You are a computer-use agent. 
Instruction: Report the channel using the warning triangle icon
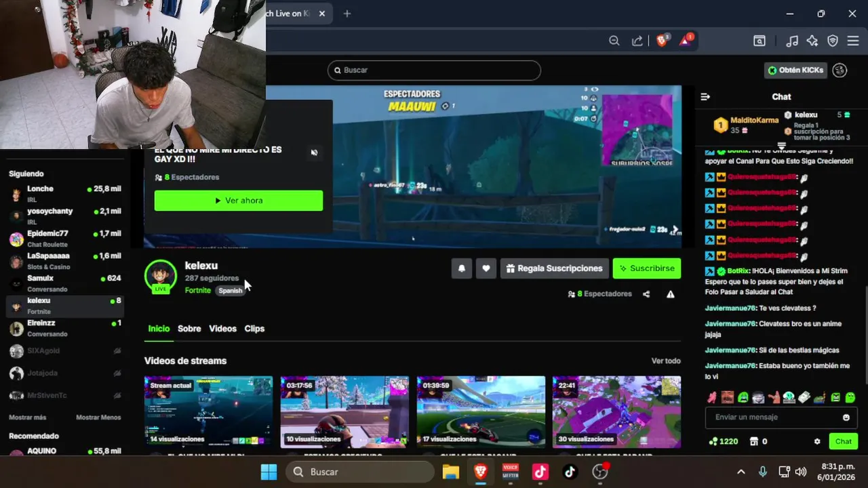[671, 294]
